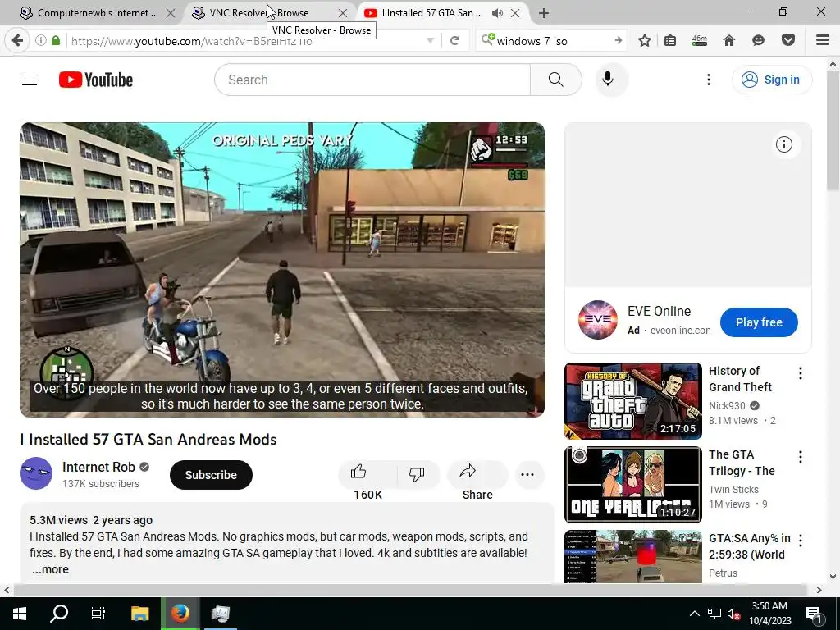Open options menu for History of Grand Theft video

[x=801, y=373]
